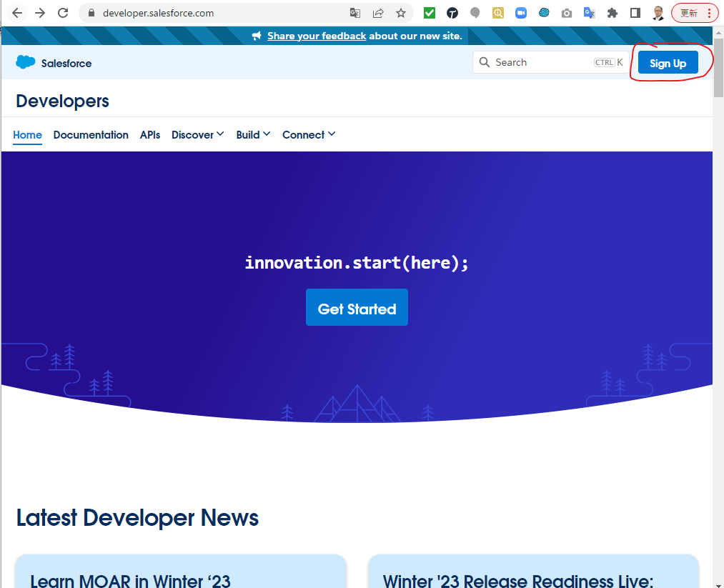
Task: Open the share page icon in address bar
Action: (x=378, y=13)
